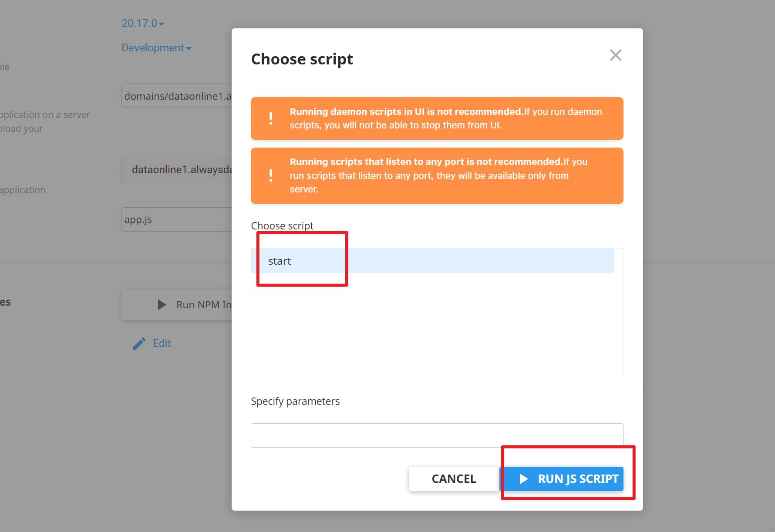The height and width of the screenshot is (532, 775).
Task: Click the exclamation icon in daemon scripts warning
Action: pos(271,118)
